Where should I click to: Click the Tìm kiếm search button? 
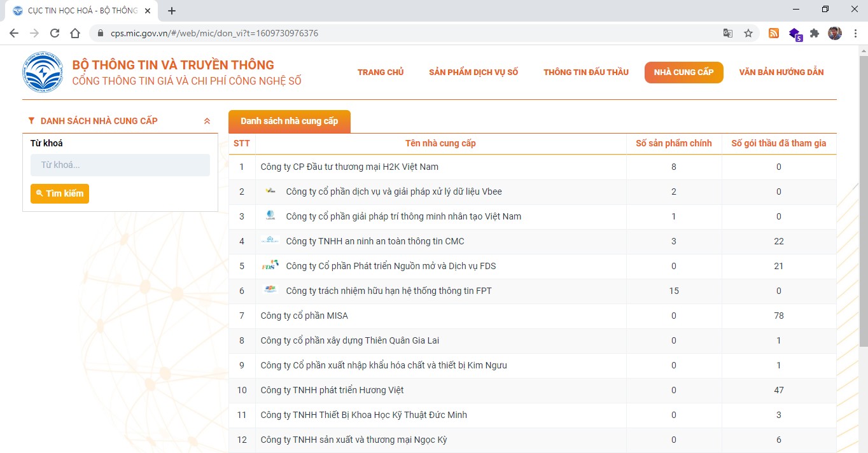tap(60, 193)
